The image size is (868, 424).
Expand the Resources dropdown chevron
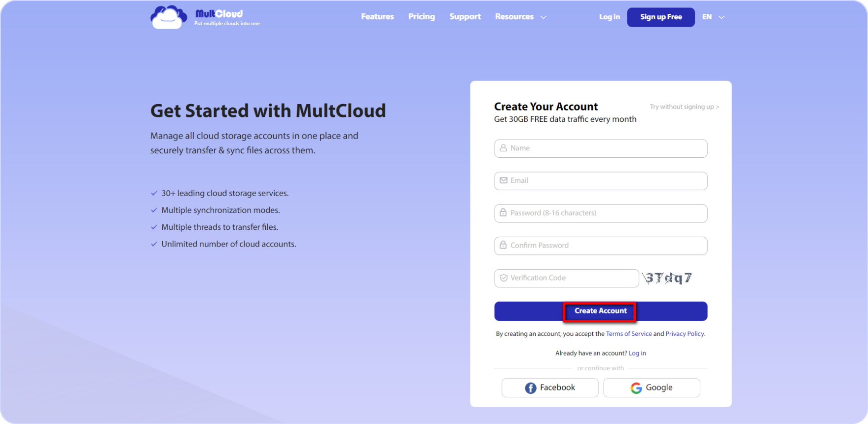coord(543,17)
